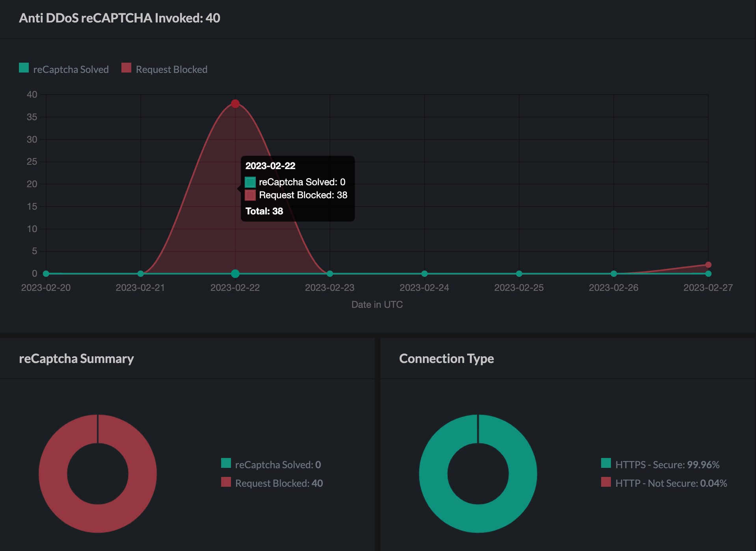Image resolution: width=756 pixels, height=551 pixels.
Task: Select the teal data point on 2023-02-23
Action: [x=330, y=274]
